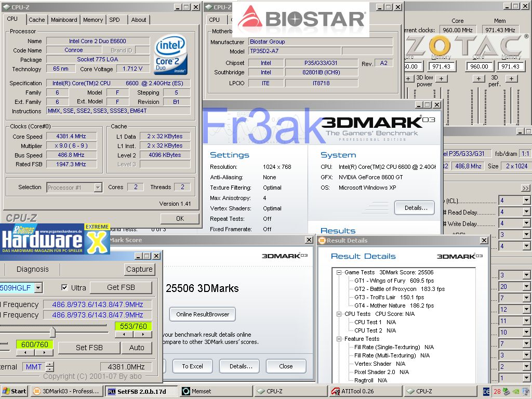The image size is (532, 399).
Task: Click the orange Result Details title icon
Action: (322, 240)
